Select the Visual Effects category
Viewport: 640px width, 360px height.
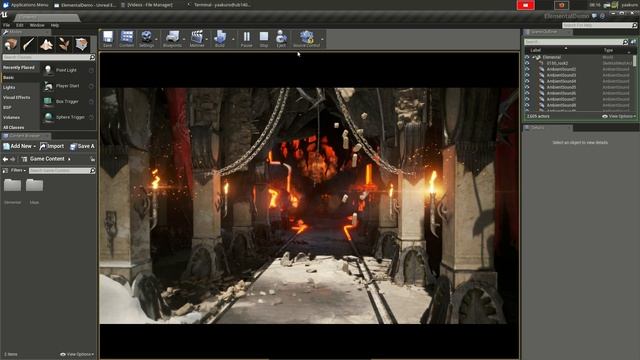pos(17,98)
